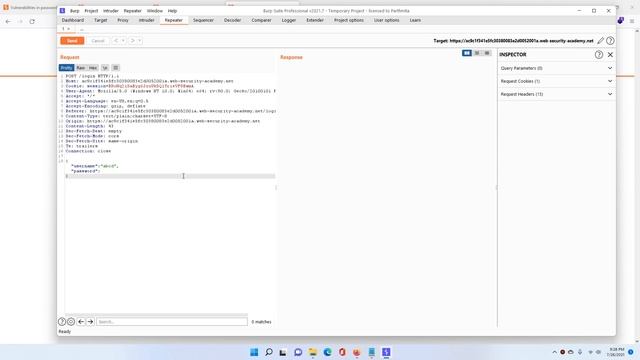
Task: Toggle the \n non-printable characters button
Action: tap(105, 68)
